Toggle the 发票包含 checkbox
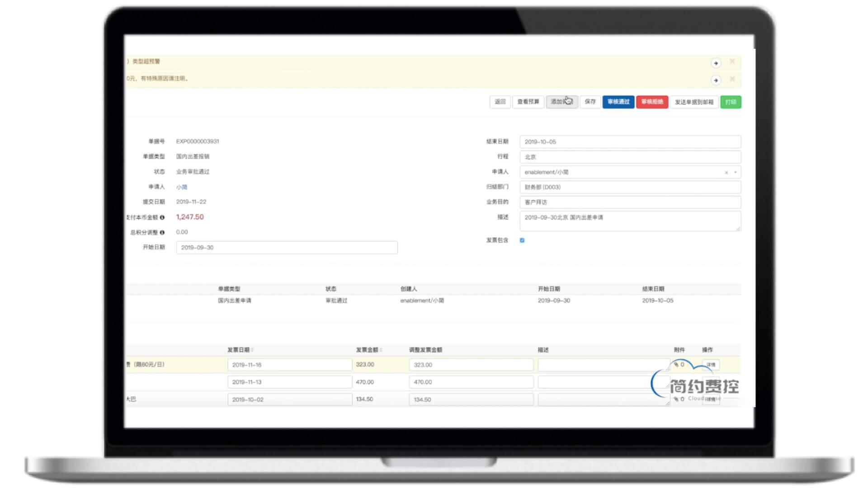Viewport: 868px width, 488px height. [522, 240]
